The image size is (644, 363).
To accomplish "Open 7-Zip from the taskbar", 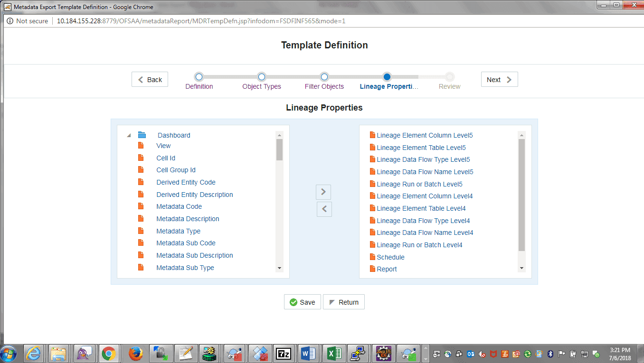I will coord(284,353).
